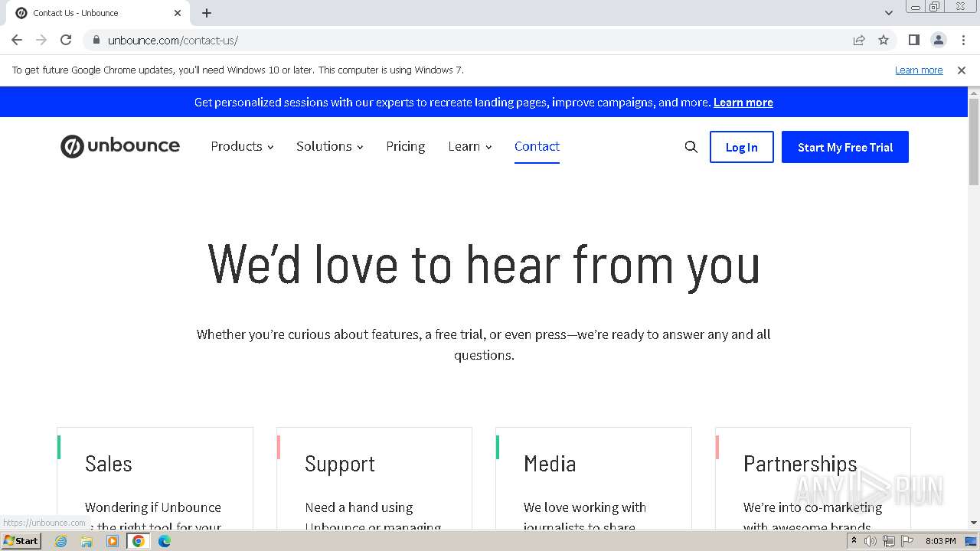Click the browser forward arrow
The height and width of the screenshot is (551, 980).
click(41, 40)
